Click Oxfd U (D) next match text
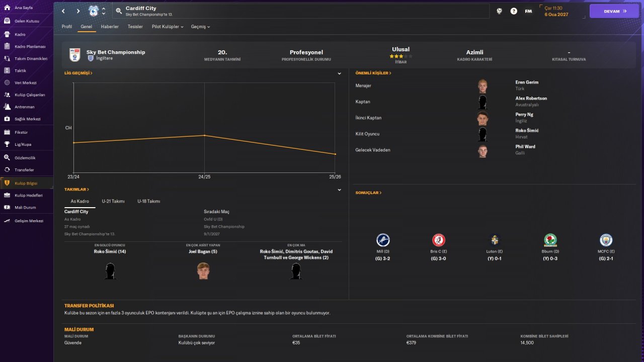Screen dimensions: 644x362 [x=213, y=219]
